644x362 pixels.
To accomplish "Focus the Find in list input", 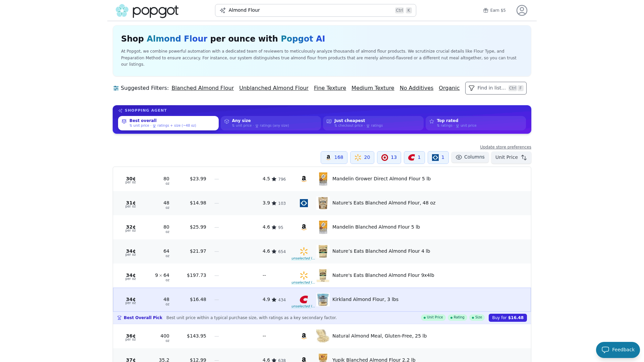I will point(496,88).
